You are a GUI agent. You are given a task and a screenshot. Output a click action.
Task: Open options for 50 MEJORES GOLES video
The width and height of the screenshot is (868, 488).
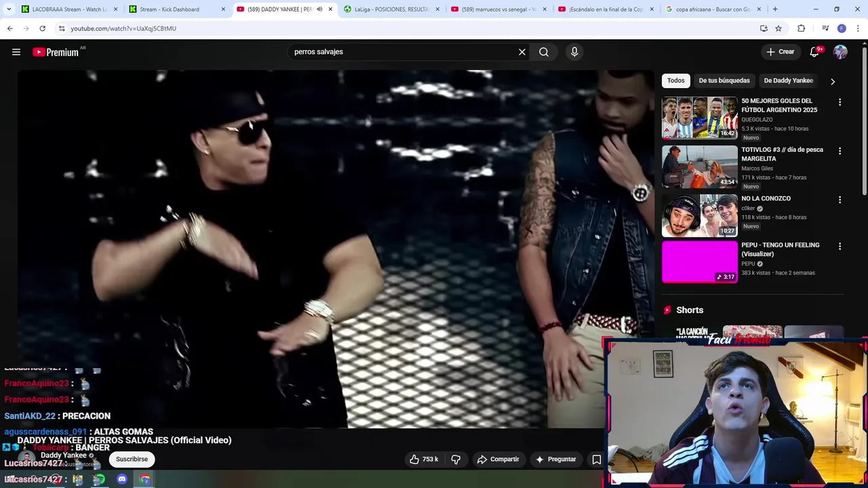point(840,102)
